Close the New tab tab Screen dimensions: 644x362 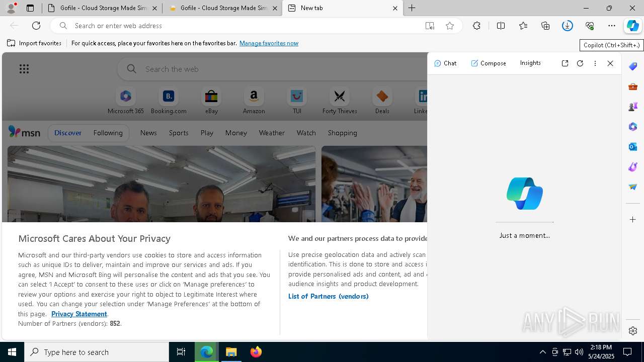395,8
